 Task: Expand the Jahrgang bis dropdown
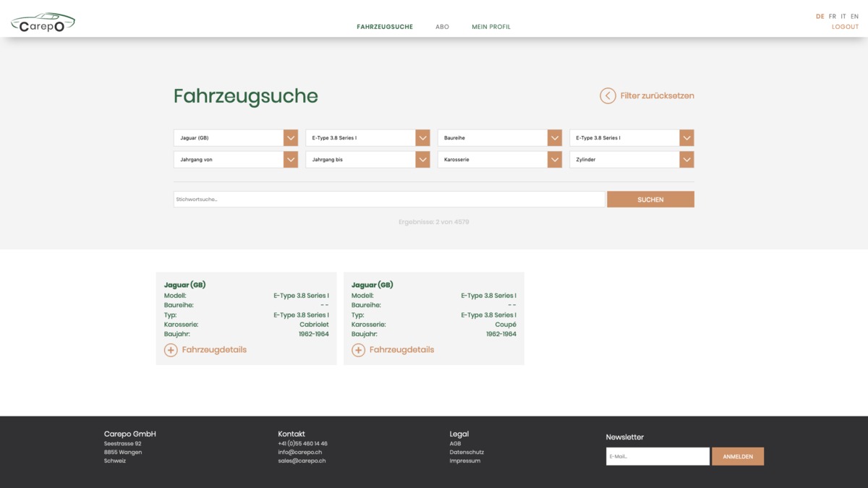[x=367, y=160]
